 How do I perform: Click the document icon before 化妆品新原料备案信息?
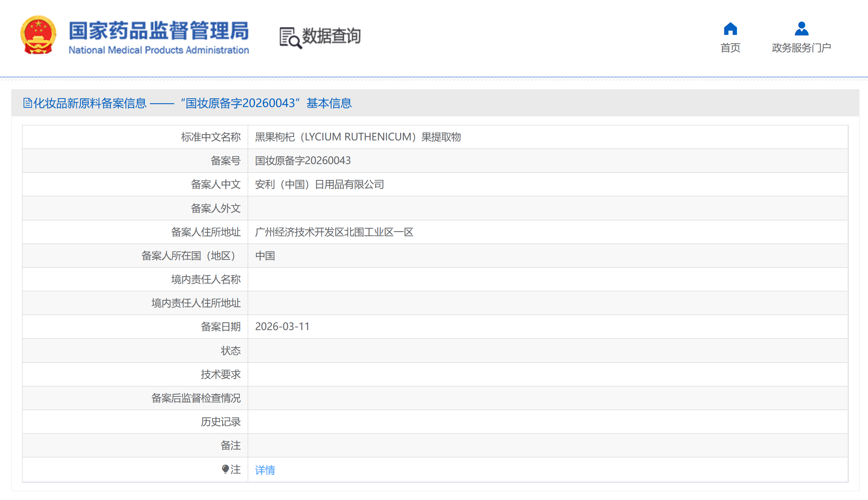[x=27, y=103]
